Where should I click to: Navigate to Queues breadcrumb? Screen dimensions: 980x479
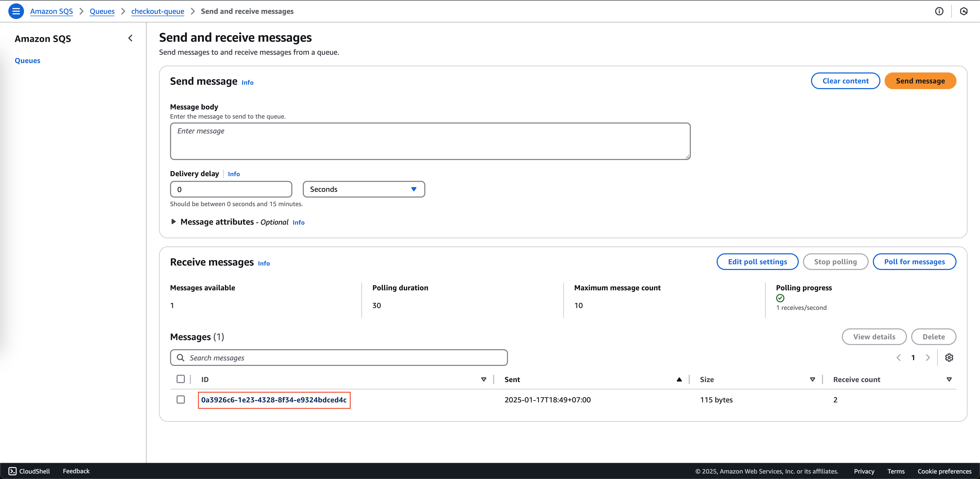[x=102, y=11]
